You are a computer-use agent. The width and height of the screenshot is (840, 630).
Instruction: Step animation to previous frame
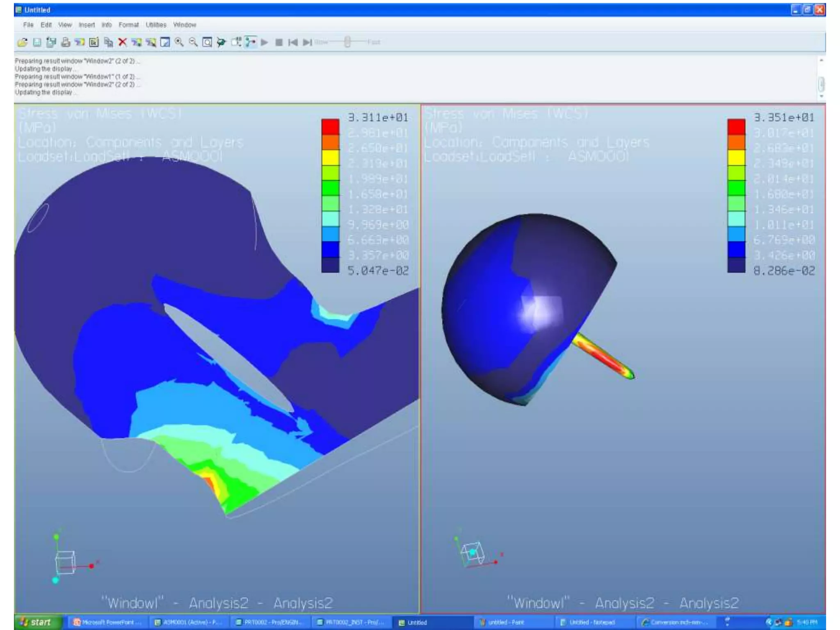click(293, 42)
